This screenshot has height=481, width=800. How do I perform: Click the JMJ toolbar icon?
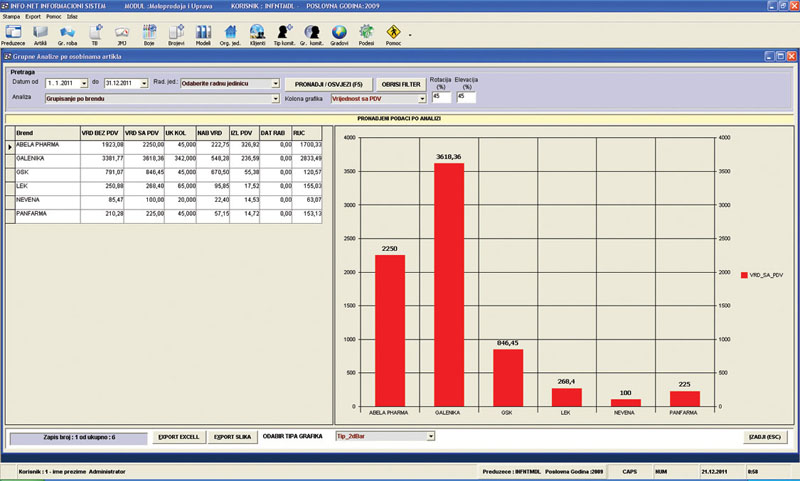click(122, 35)
